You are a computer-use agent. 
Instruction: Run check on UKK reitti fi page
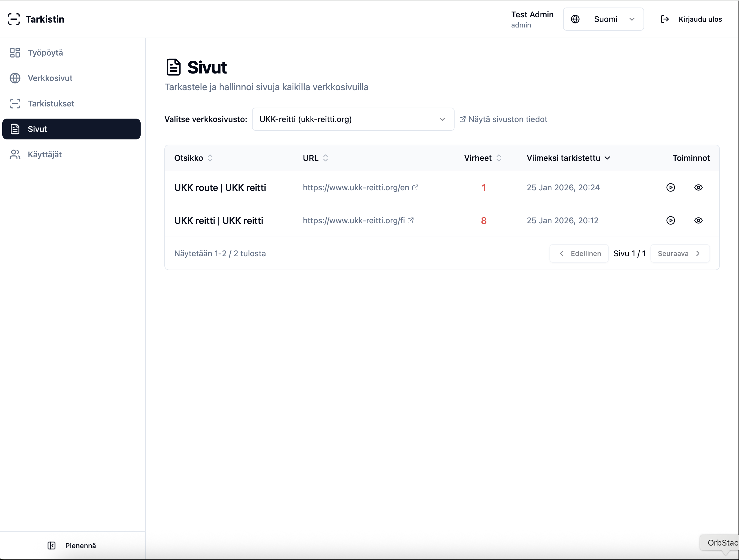(x=670, y=220)
